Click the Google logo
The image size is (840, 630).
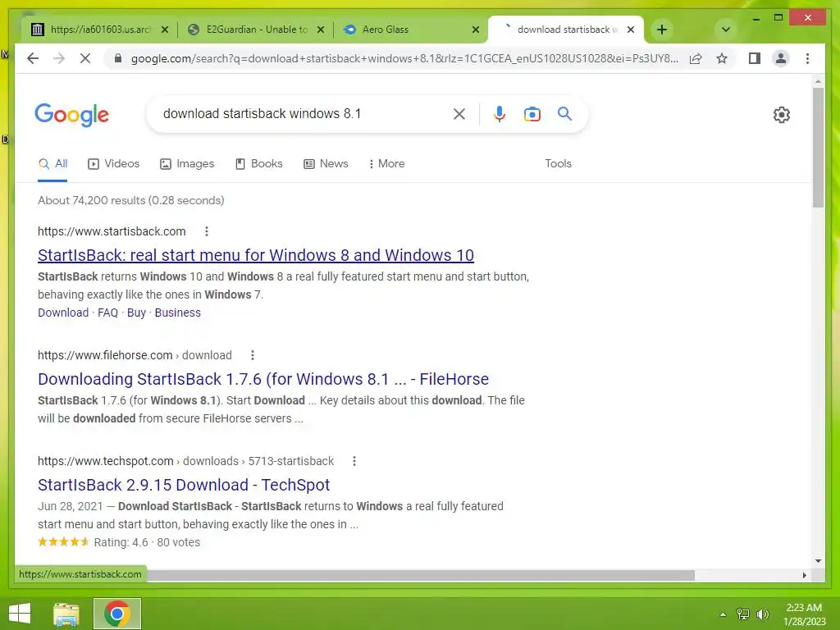point(72,115)
